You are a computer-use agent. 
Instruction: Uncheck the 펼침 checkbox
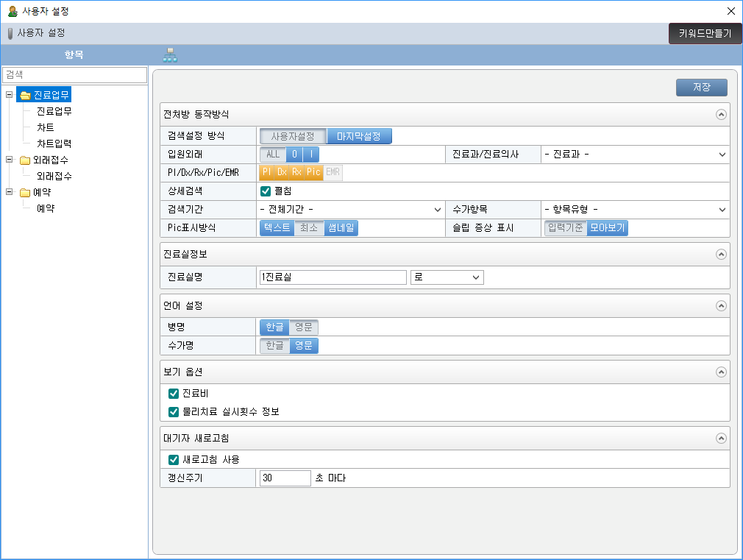[266, 191]
